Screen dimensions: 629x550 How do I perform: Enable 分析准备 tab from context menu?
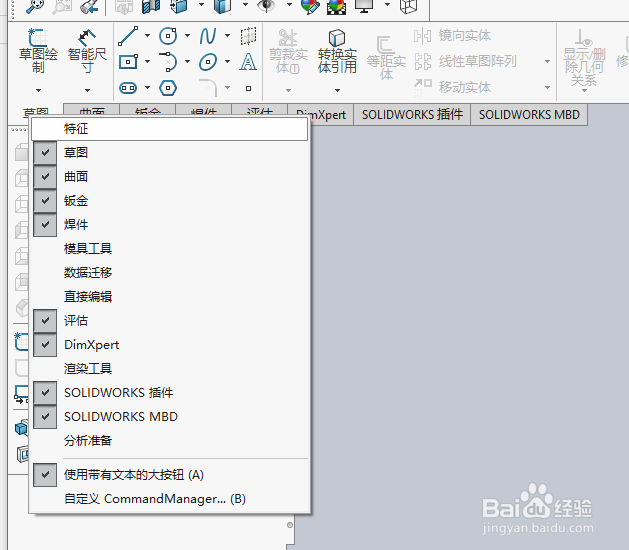pyautogui.click(x=170, y=441)
